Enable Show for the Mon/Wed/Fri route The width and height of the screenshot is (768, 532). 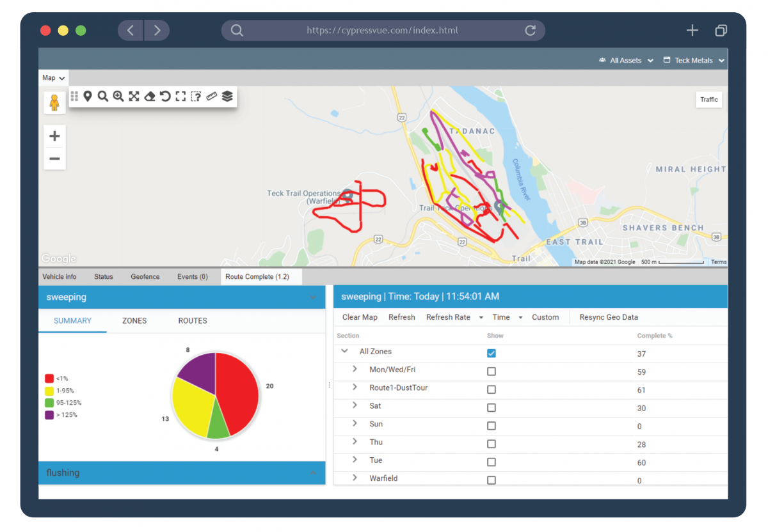492,371
